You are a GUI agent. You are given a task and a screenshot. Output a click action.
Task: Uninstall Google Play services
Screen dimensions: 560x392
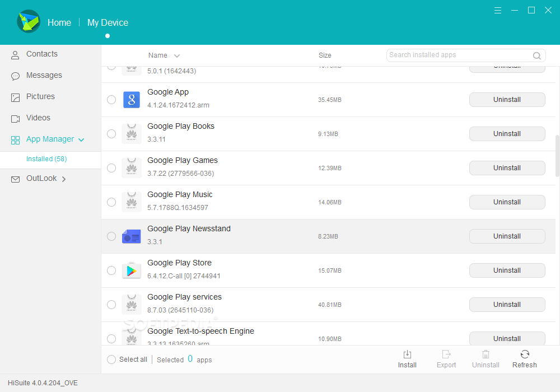pos(507,305)
